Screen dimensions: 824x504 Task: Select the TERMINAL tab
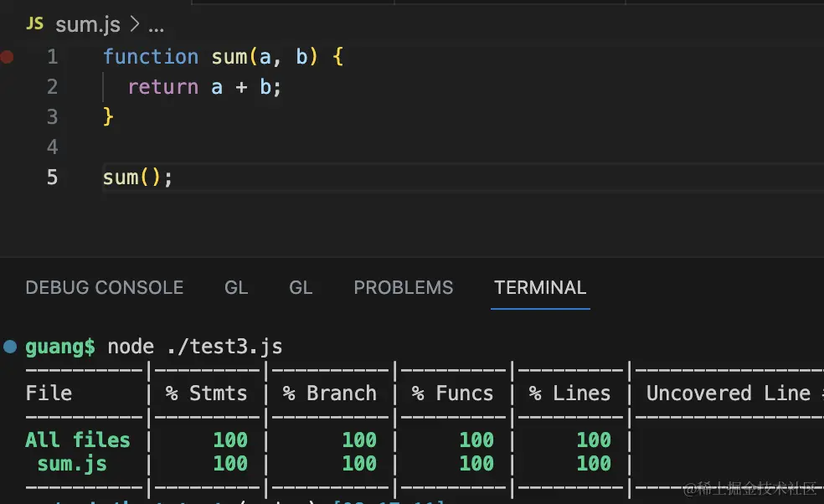click(x=540, y=288)
